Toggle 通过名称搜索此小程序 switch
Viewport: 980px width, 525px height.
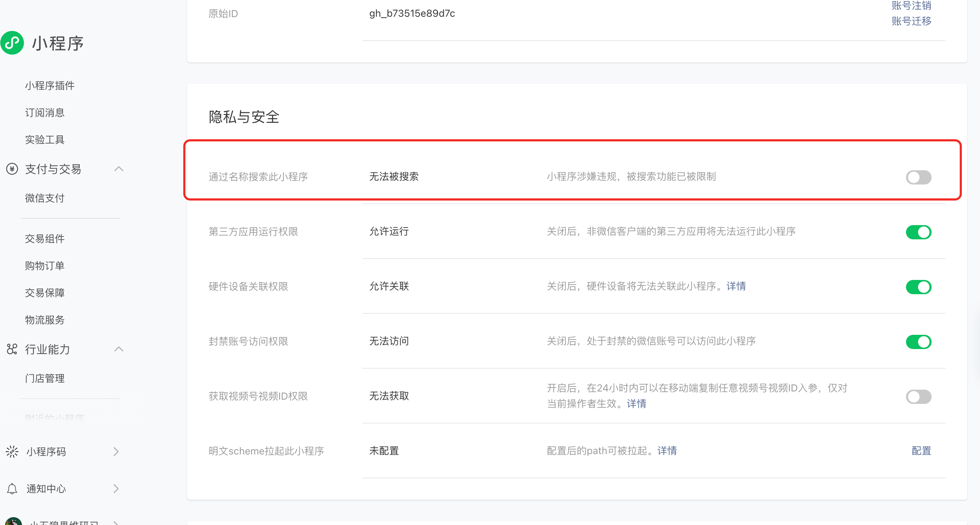[x=918, y=177]
